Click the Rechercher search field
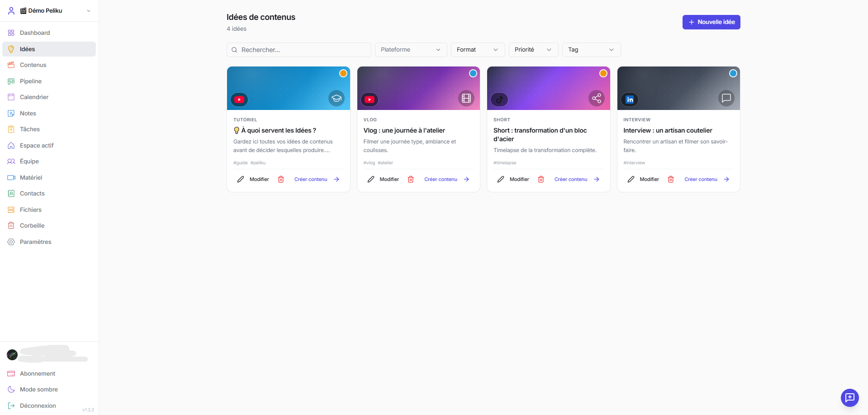Screen dimensions: 868x415 pyautogui.click(x=299, y=50)
